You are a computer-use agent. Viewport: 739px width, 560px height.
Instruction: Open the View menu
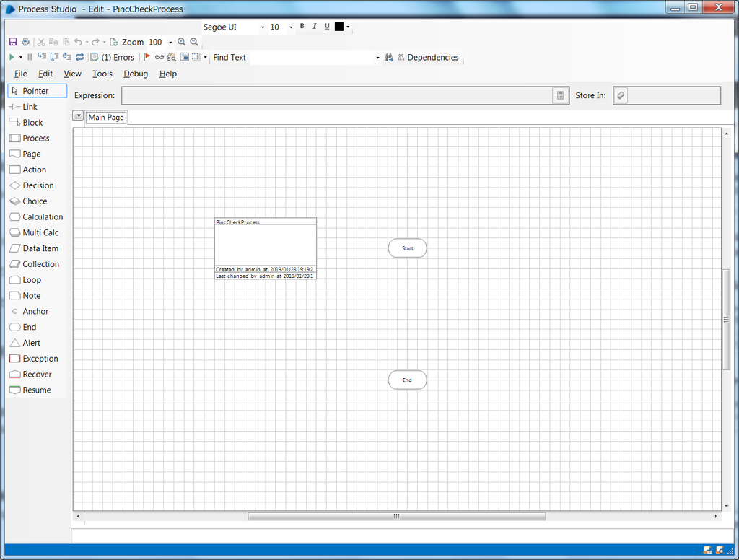tap(73, 74)
